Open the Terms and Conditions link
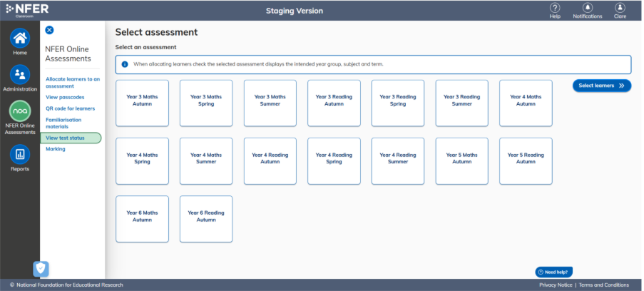Screen dimensions: 644x291 point(604,285)
